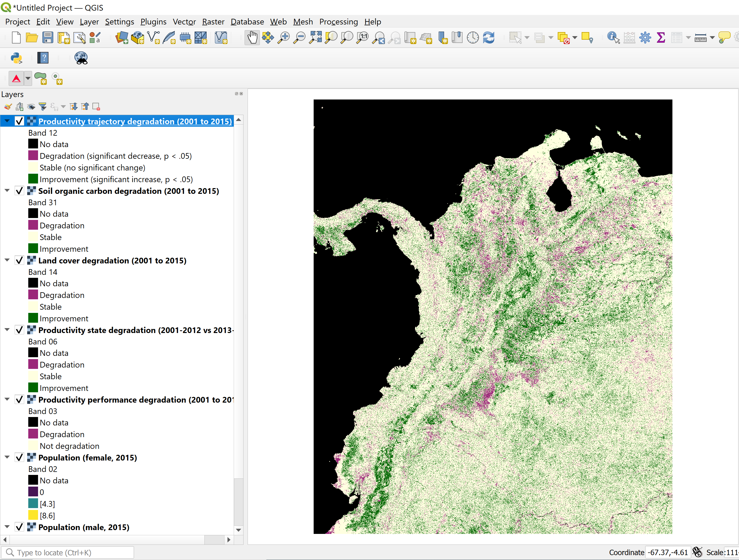Image resolution: width=739 pixels, height=560 pixels.
Task: Open the Raster menu
Action: pyautogui.click(x=213, y=22)
